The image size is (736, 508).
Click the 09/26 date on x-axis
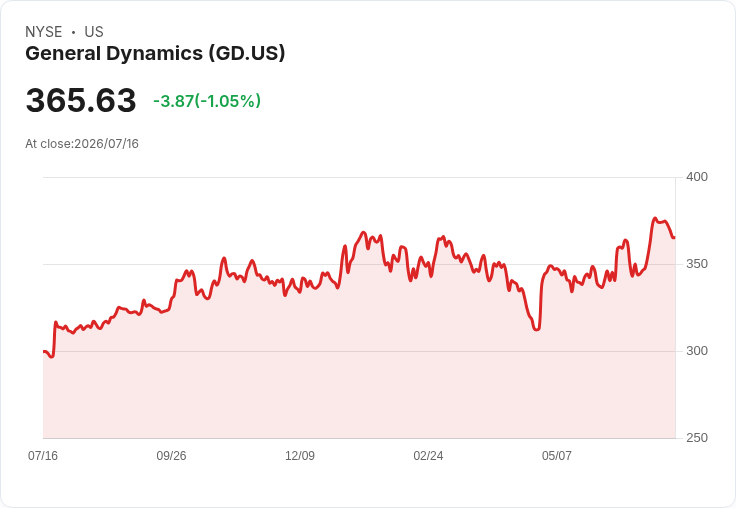pyautogui.click(x=171, y=455)
